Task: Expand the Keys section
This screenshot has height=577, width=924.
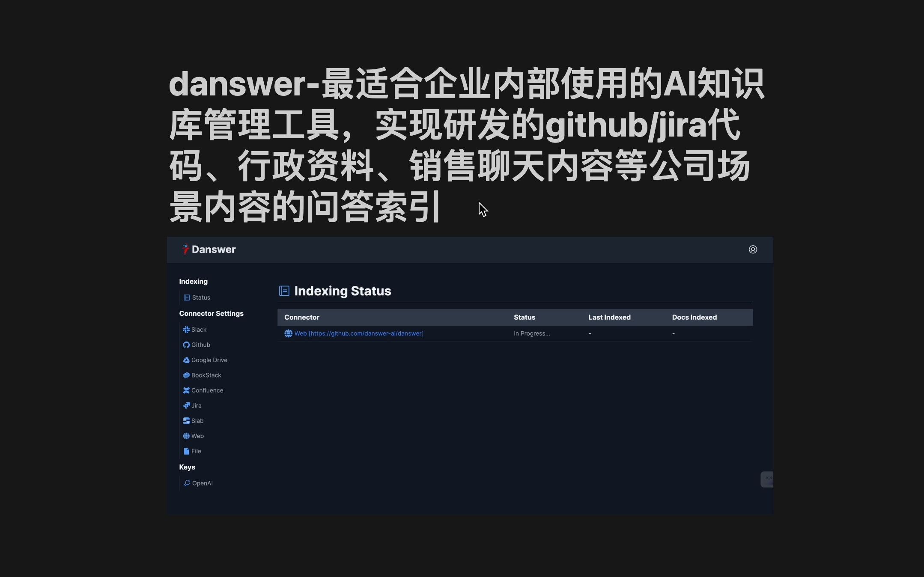Action: pos(187,467)
